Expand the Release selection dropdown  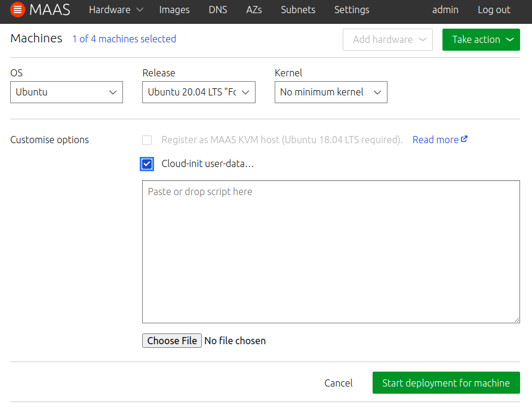[x=198, y=92]
